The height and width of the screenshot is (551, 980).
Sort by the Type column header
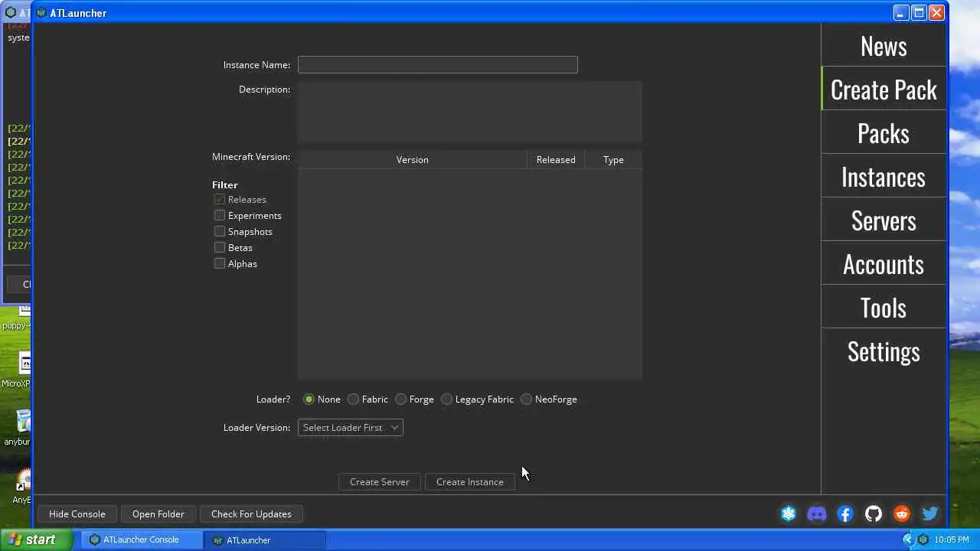pos(613,160)
